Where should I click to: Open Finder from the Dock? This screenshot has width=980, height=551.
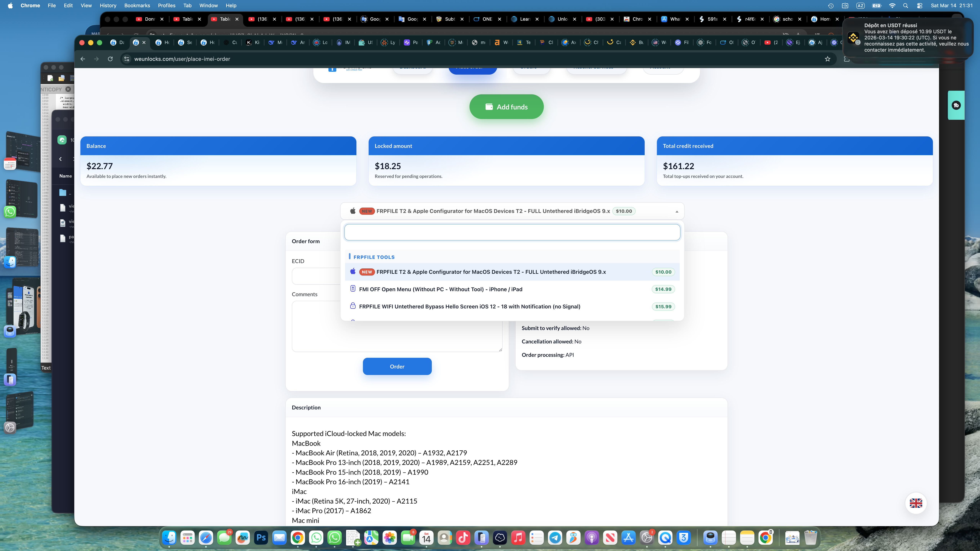[169, 537]
